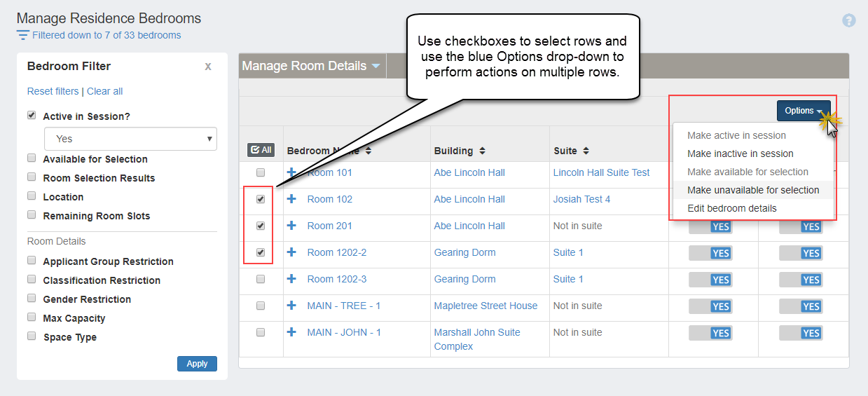868x396 pixels.
Task: Choose Make unavailable for selection
Action: coord(753,190)
